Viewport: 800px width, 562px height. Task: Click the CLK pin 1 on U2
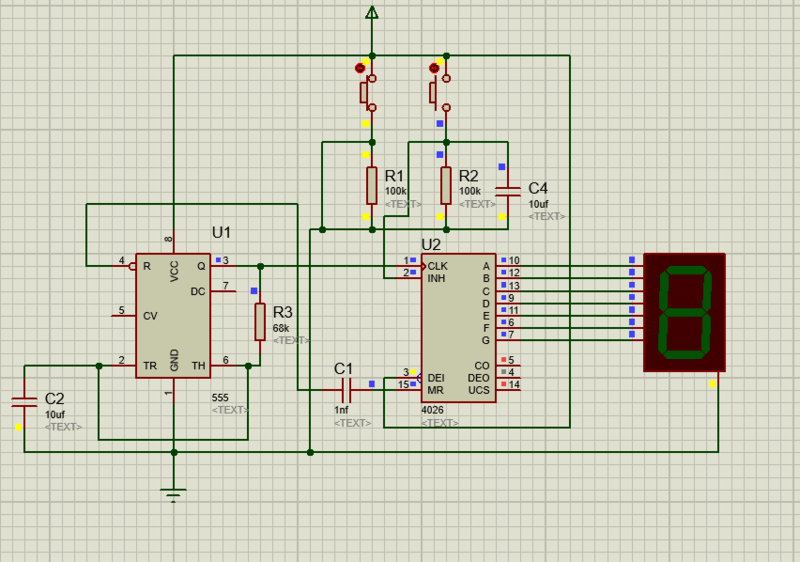click(x=410, y=261)
